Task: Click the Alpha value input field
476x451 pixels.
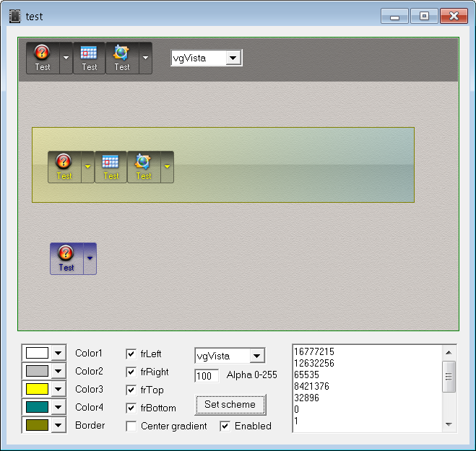Action: [206, 375]
